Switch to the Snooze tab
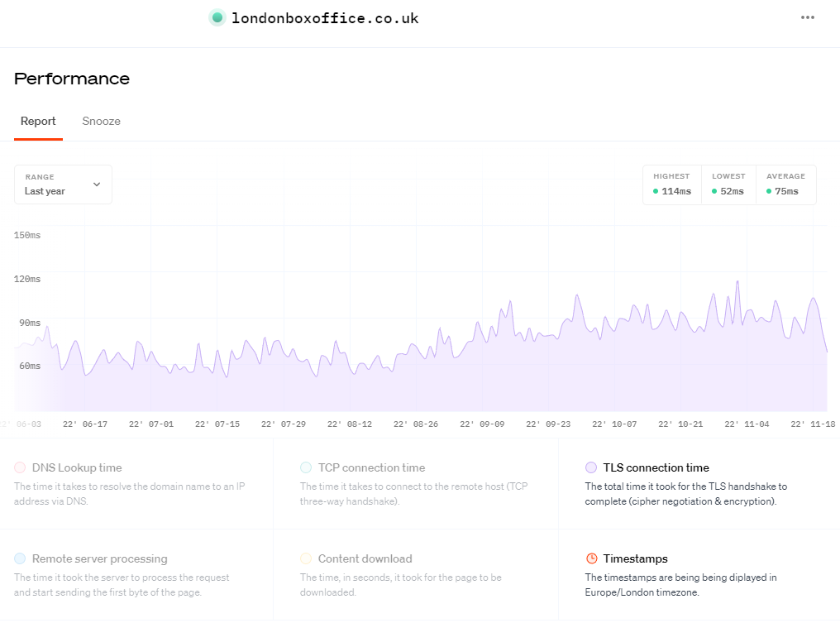Image resolution: width=840 pixels, height=623 pixels. pyautogui.click(x=101, y=121)
